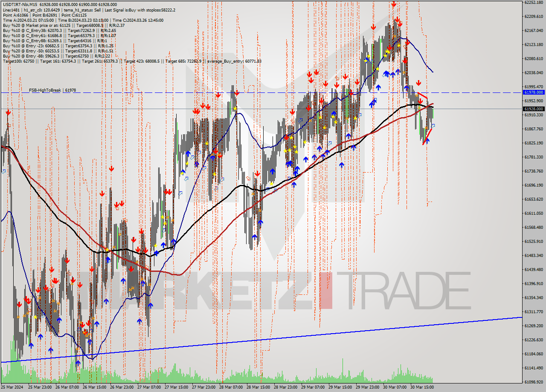Viewport: 546px width, 392px height.
Task: Click price axis label 62038.100
Action: (534, 72)
